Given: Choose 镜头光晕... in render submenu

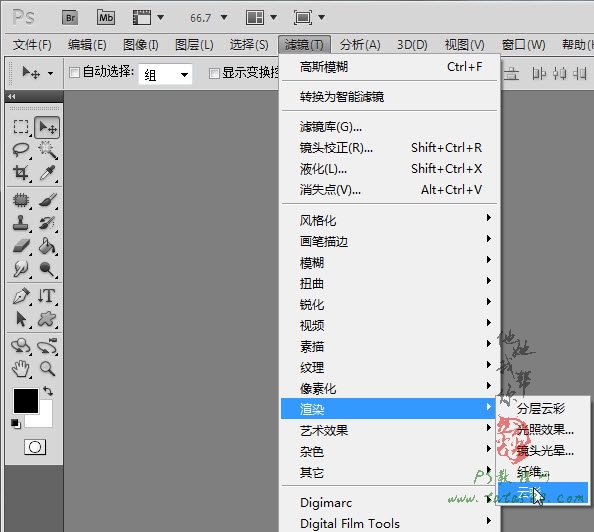Looking at the screenshot, I should tap(543, 451).
